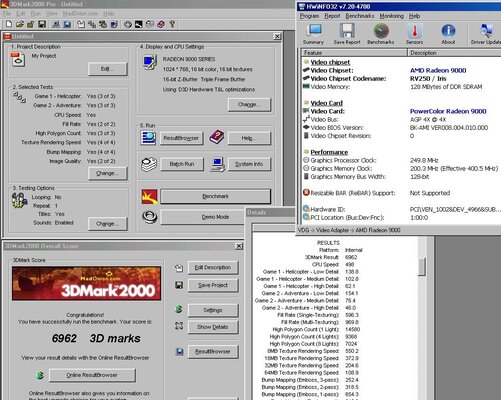Click the New project toolbar icon in 3DMark2000
The height and width of the screenshot is (400, 501).
pos(9,24)
